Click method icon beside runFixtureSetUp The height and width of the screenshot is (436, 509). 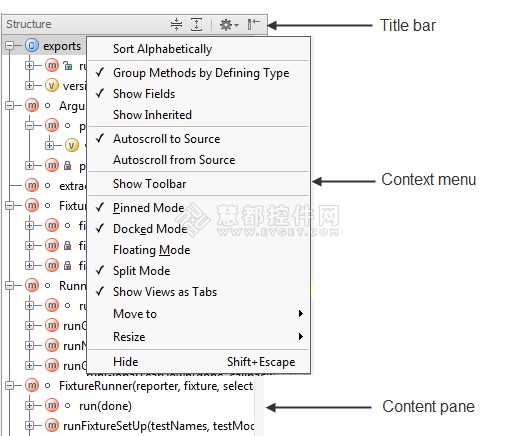pos(52,425)
